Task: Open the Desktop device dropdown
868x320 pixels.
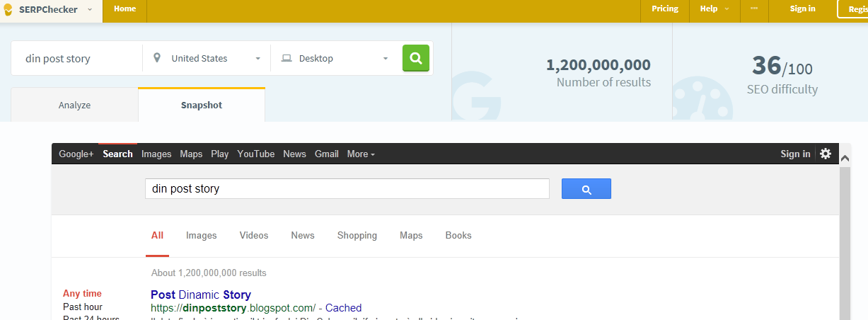Action: click(335, 58)
